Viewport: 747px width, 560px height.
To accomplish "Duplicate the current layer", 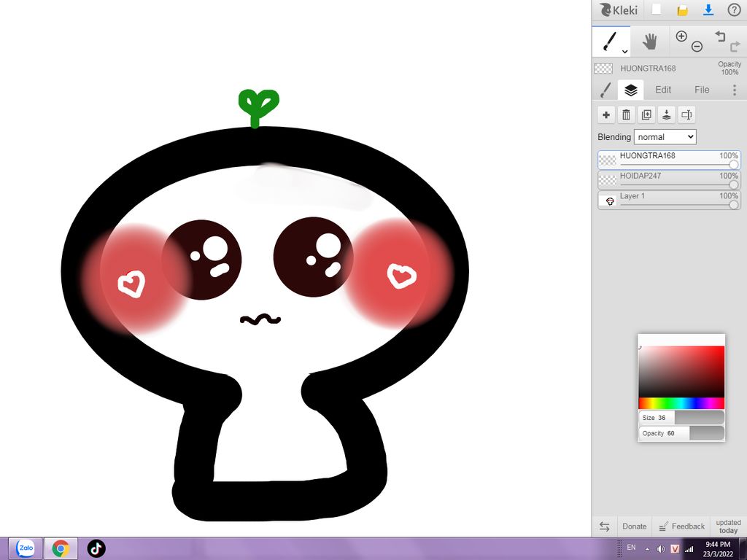I will (x=646, y=114).
